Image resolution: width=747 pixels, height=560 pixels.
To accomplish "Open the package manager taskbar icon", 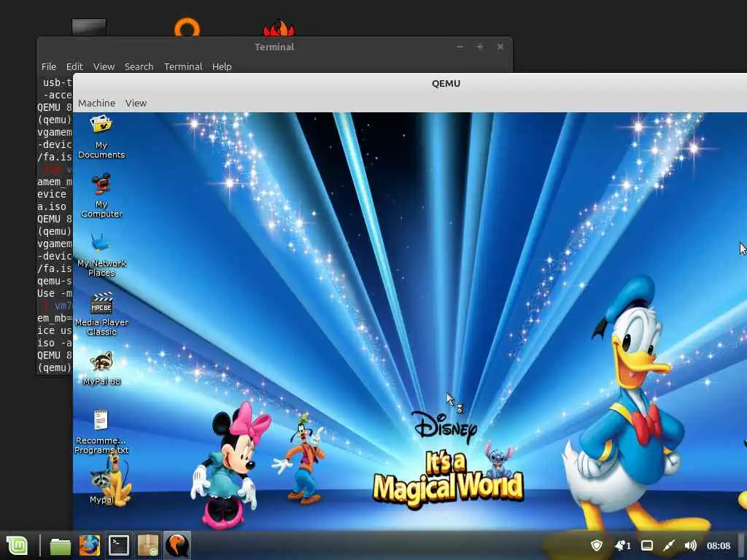I will pyautogui.click(x=148, y=545).
